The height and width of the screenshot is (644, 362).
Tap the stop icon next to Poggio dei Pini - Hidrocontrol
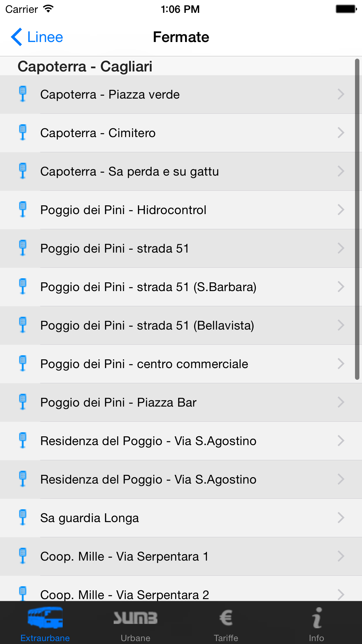[x=22, y=209]
